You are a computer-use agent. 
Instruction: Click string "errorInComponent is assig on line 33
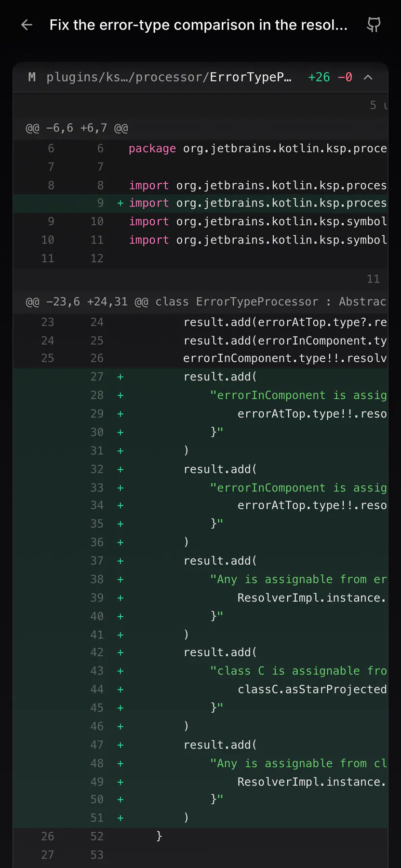tap(298, 488)
